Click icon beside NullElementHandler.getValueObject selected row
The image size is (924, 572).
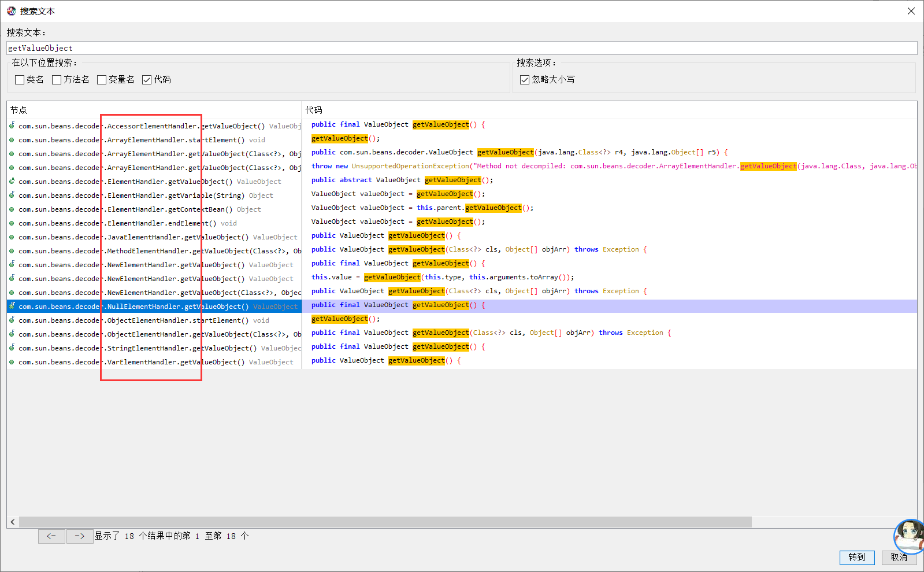point(12,306)
